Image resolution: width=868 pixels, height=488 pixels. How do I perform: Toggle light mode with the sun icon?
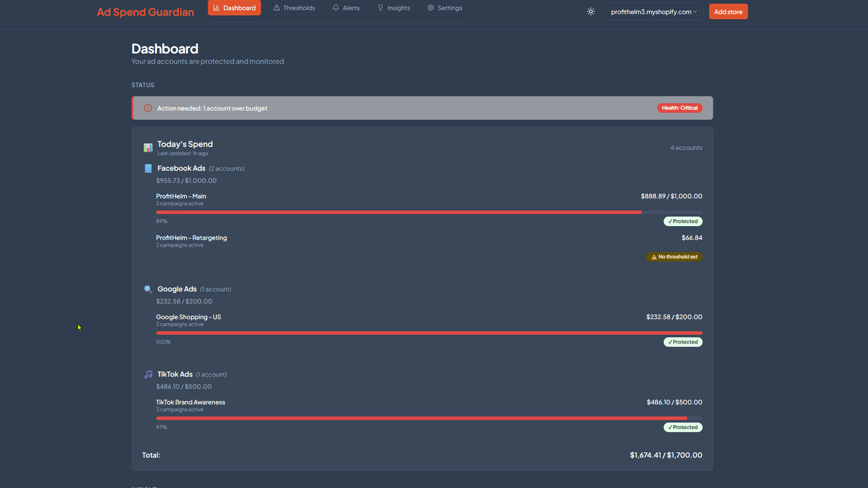point(591,11)
